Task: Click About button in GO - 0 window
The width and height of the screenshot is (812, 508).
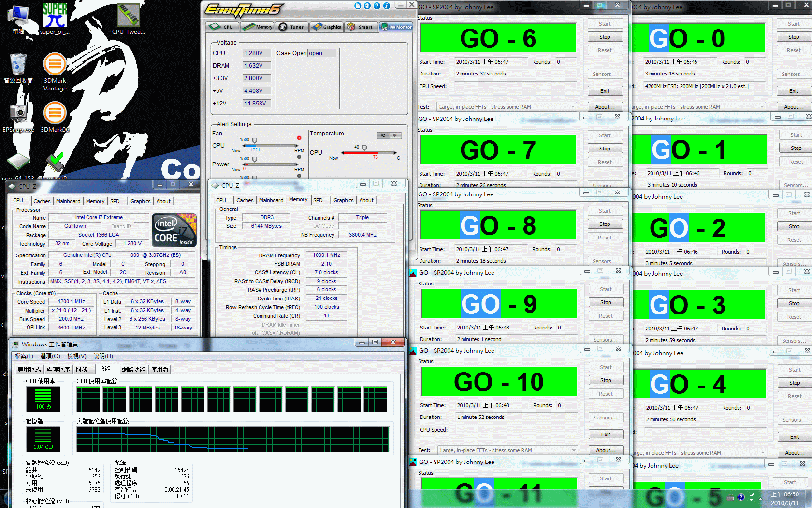Action: pyautogui.click(x=794, y=107)
